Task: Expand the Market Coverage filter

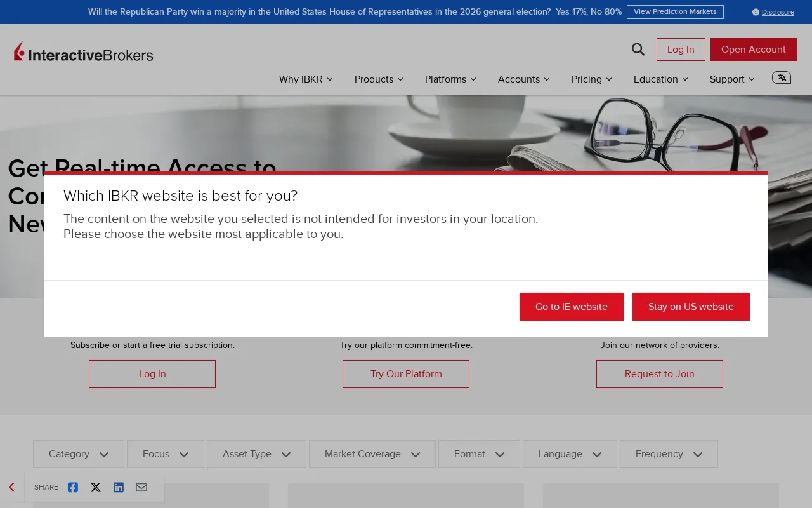Action: (372, 454)
